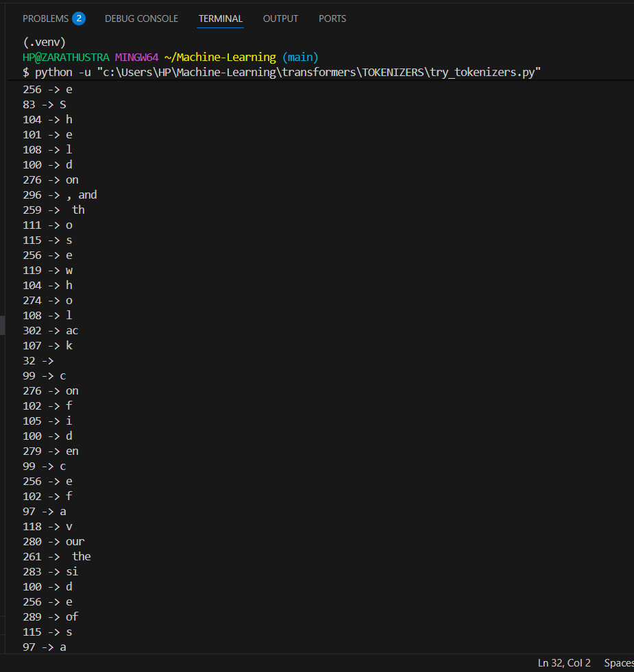Click the MINGW64 label in the prompt
Viewport: 634px width, 672px height.
tap(137, 57)
